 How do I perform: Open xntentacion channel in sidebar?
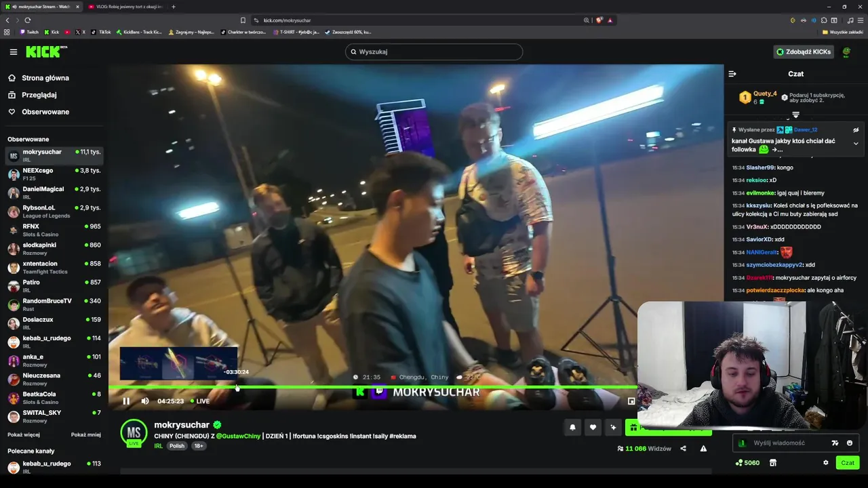point(54,267)
